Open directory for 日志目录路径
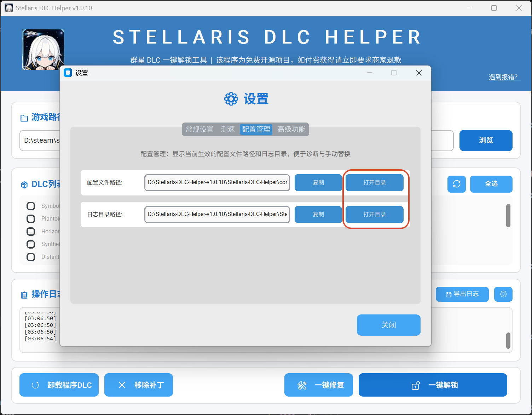Image resolution: width=532 pixels, height=415 pixels. (x=375, y=215)
